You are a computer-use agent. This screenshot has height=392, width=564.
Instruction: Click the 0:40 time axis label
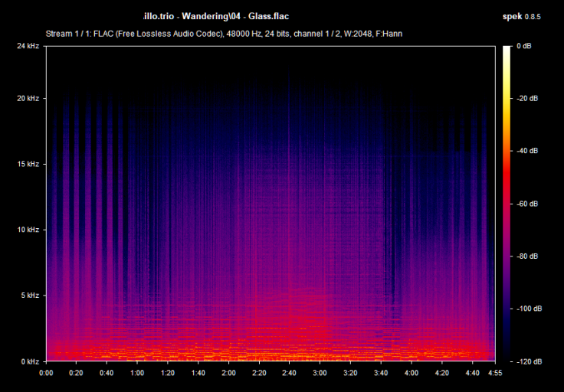(107, 373)
